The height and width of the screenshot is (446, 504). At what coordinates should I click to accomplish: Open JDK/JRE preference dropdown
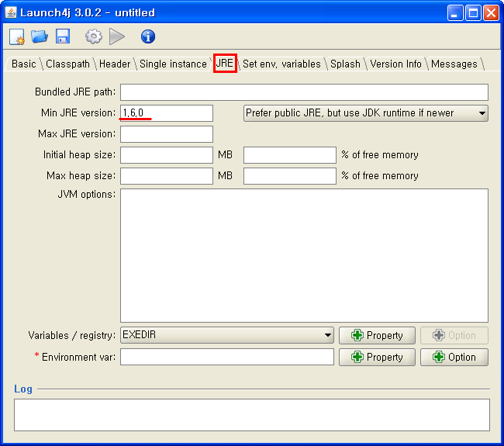coord(366,113)
